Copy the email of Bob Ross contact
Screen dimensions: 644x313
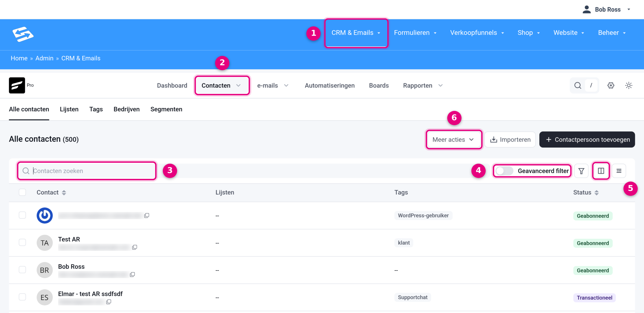click(x=132, y=275)
